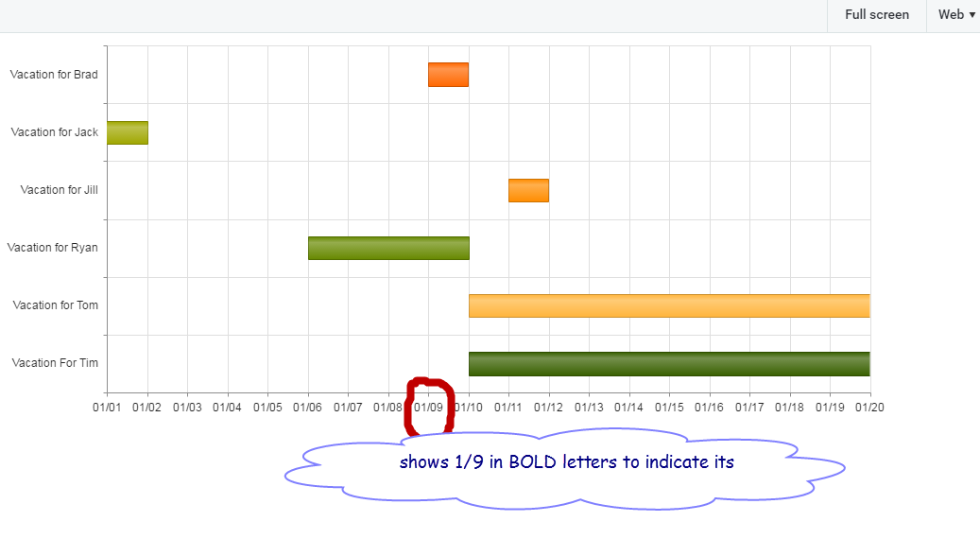Screen dimensions: 980x539
Task: Click the Vacation for Tom label
Action: click(x=55, y=305)
